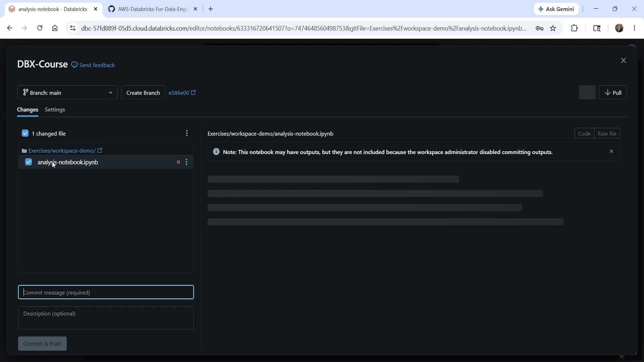Toggle the 1 changed file checkbox
This screenshot has width=644, height=362.
[x=25, y=133]
